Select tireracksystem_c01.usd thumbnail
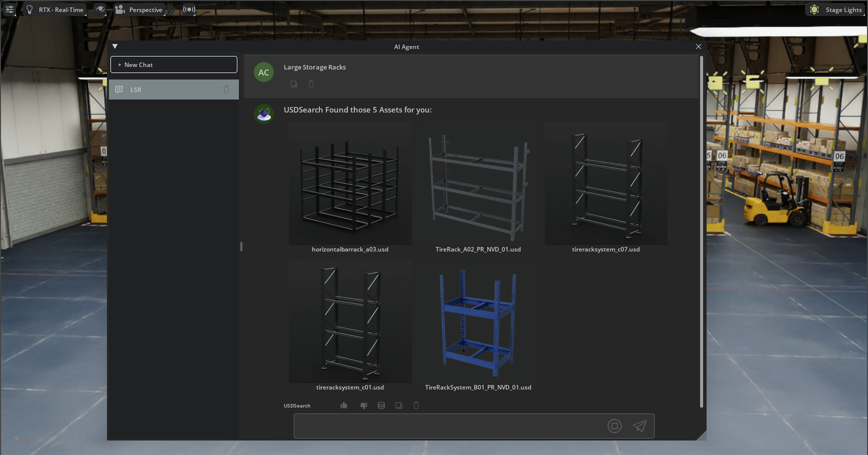Screen dimensions: 868x455 350,321
